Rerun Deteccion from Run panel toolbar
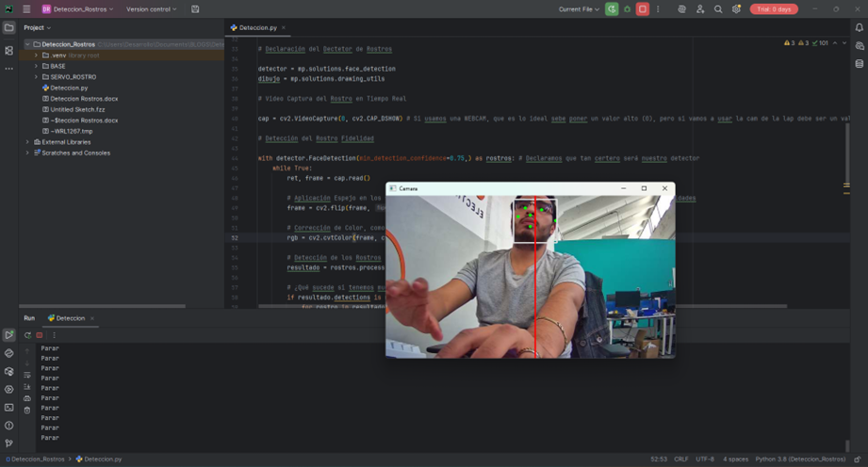The height and width of the screenshot is (467, 868). [27, 335]
